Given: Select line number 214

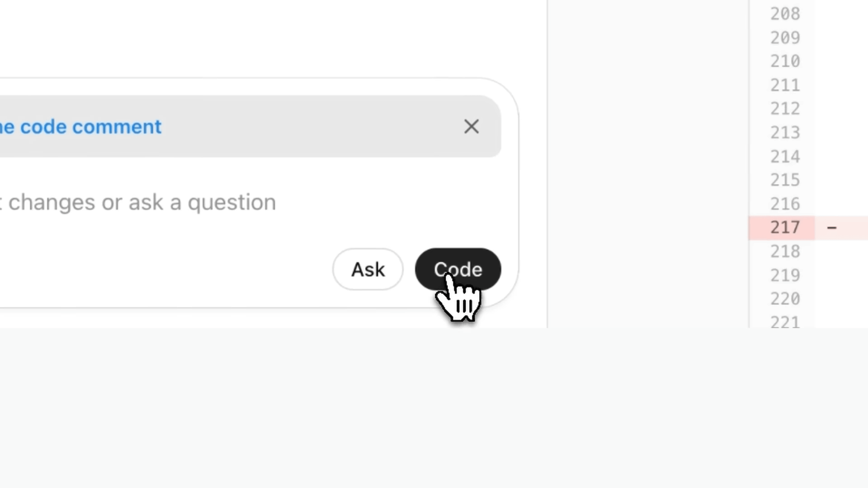Looking at the screenshot, I should (x=785, y=156).
